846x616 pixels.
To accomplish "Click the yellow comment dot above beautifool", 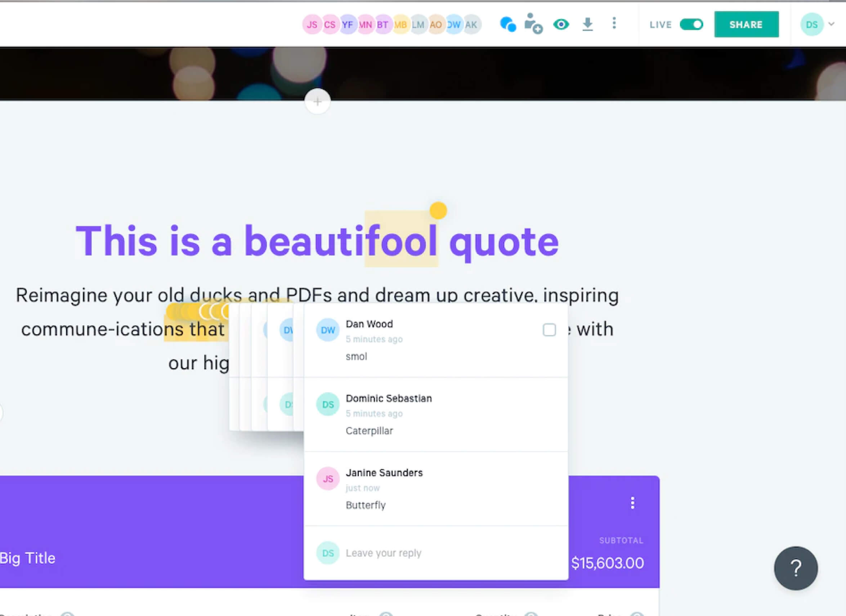I will pos(438,210).
